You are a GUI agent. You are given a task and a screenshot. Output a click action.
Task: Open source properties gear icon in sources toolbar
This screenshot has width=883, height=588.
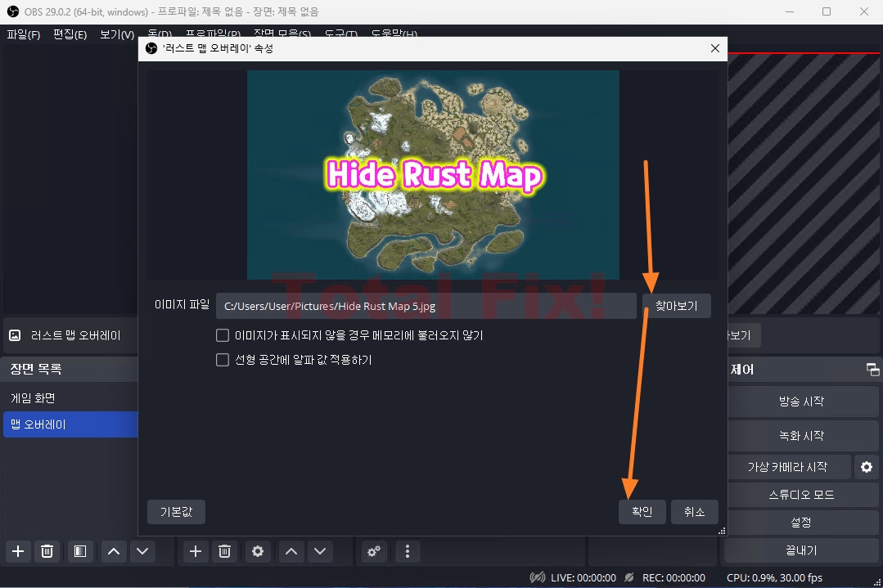click(x=257, y=551)
